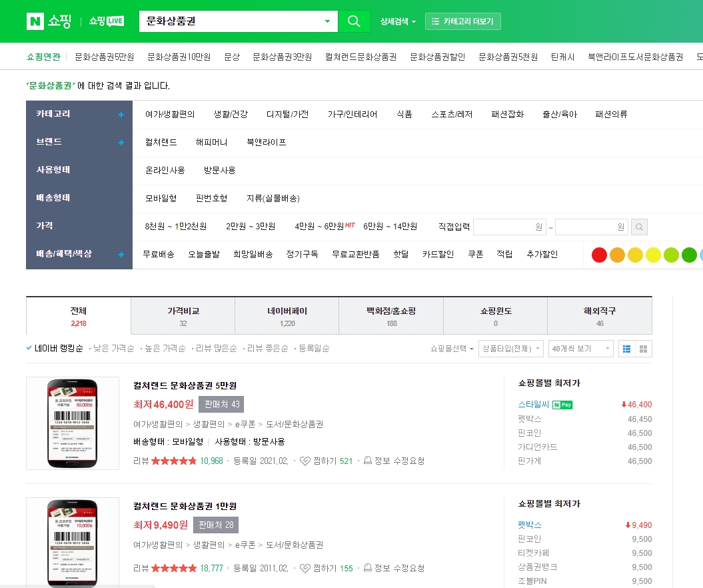Screen dimensions: 703x588
Task: Open the 스타일씨 seller link
Action: click(533, 405)
